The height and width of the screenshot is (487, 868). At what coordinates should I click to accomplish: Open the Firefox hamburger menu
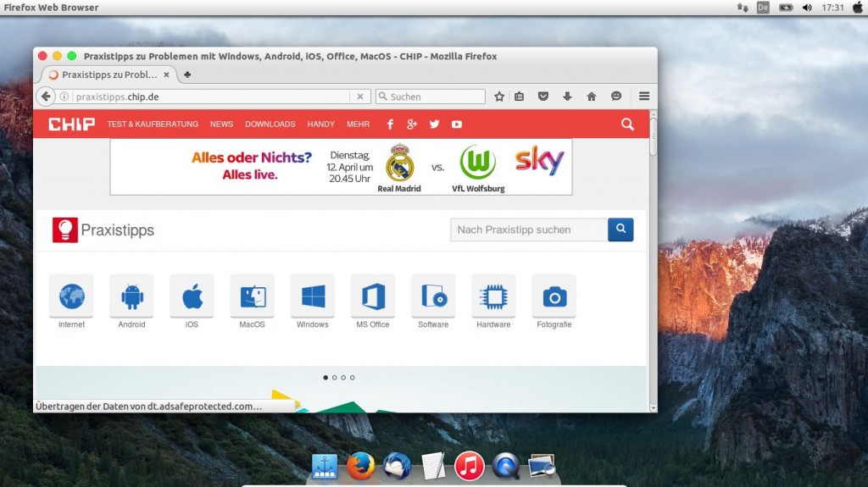click(644, 97)
